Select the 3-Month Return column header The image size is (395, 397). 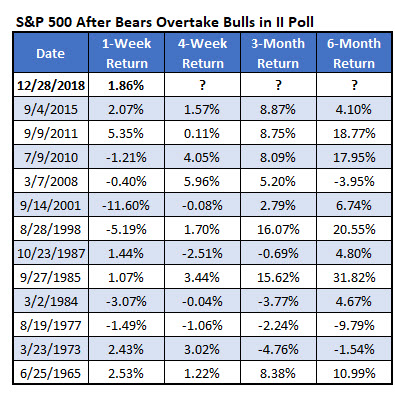tap(278, 53)
